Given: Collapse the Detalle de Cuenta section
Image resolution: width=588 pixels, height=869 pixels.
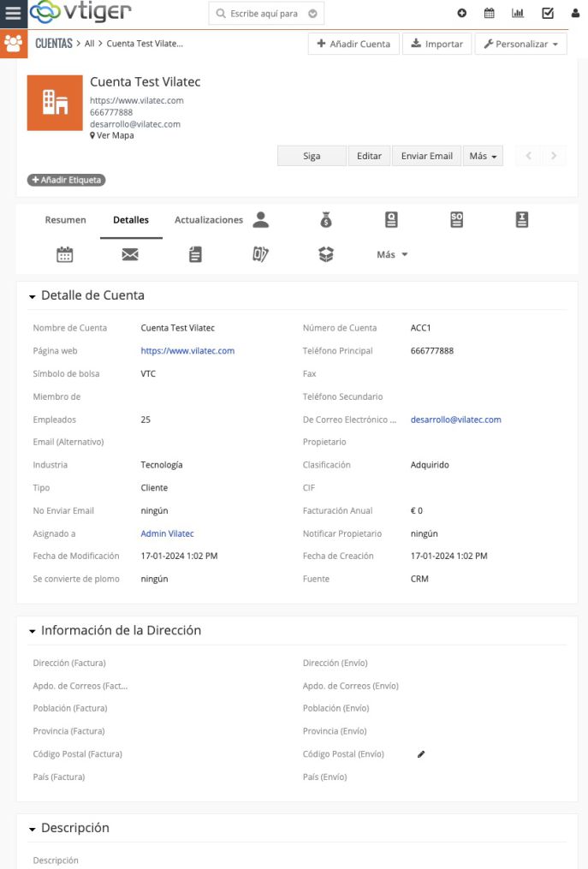Looking at the screenshot, I should coord(33,296).
